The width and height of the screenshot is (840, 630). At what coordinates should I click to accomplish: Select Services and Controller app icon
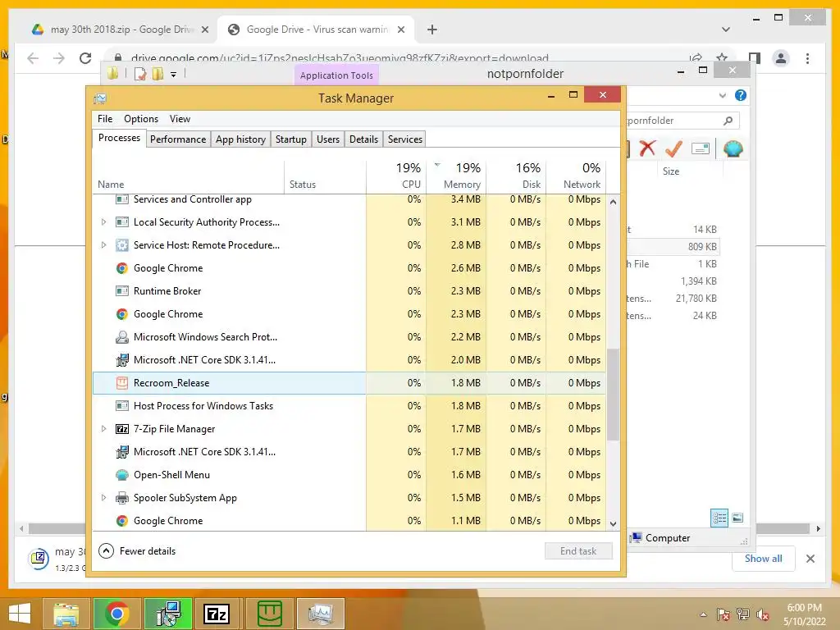(x=122, y=199)
